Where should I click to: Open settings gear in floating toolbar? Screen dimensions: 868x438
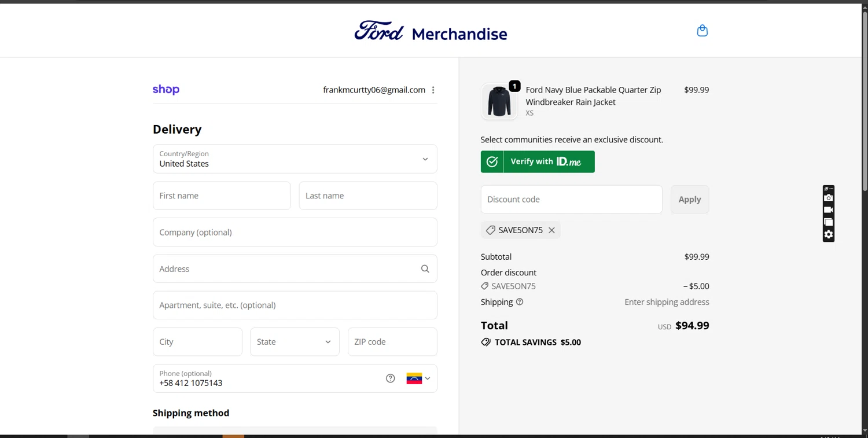[x=829, y=234]
